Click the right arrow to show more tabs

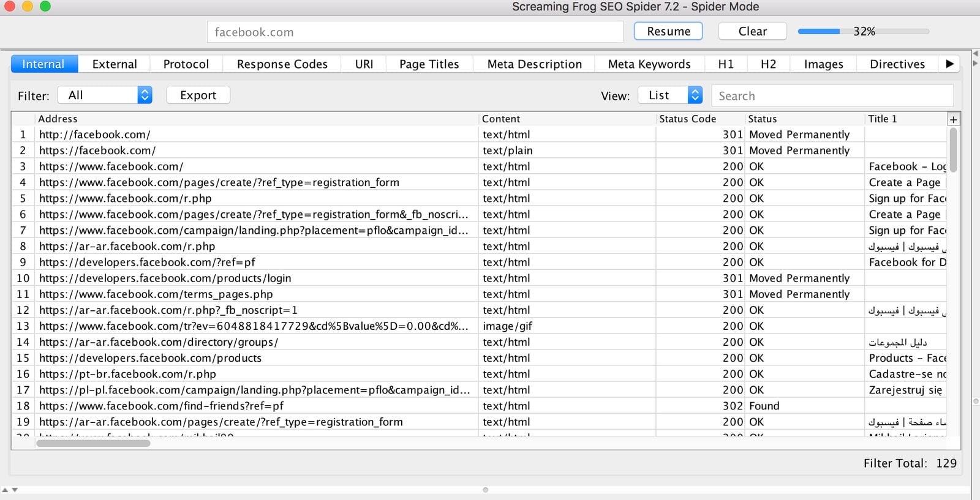(x=949, y=64)
